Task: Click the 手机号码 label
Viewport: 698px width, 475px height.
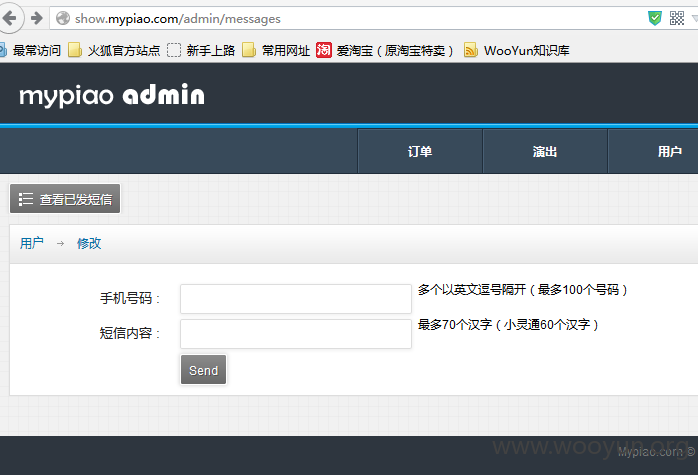Action: click(130, 298)
